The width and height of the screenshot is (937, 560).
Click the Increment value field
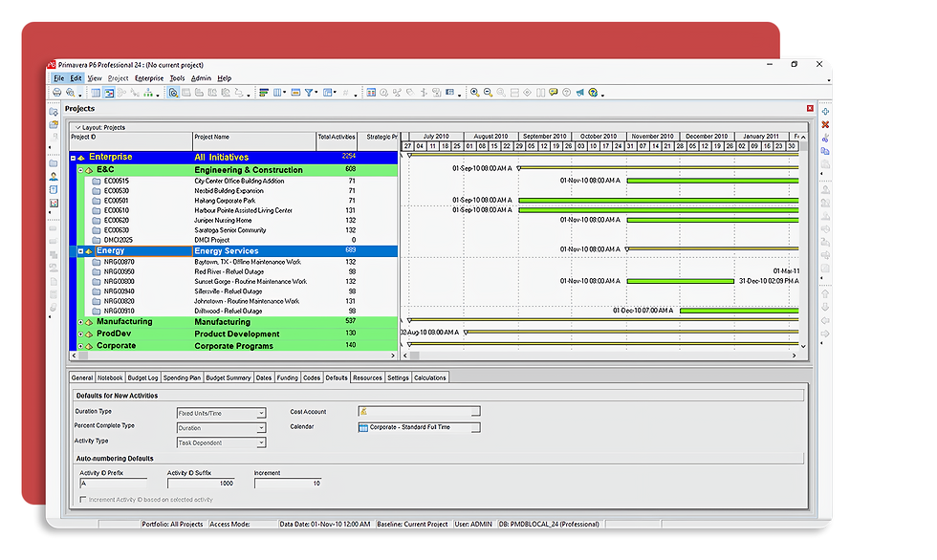288,484
